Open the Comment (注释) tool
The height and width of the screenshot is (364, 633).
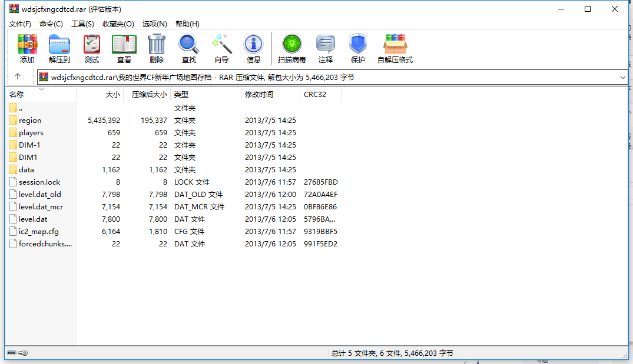click(x=326, y=44)
